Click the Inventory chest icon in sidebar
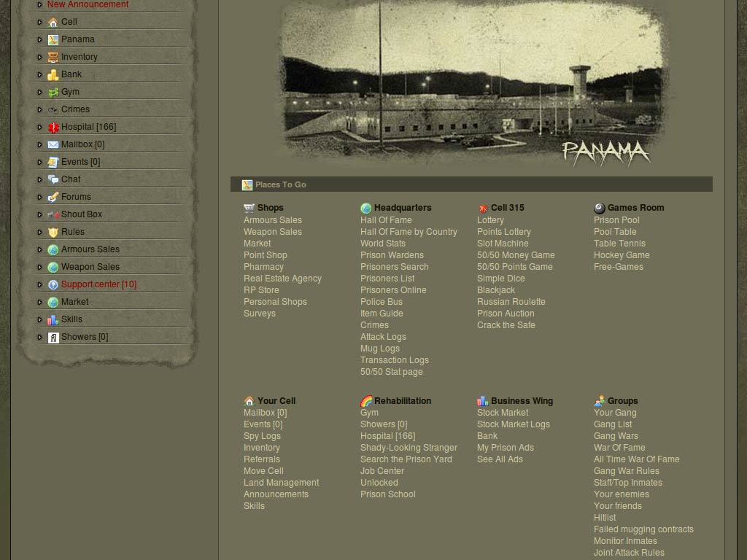 point(53,57)
